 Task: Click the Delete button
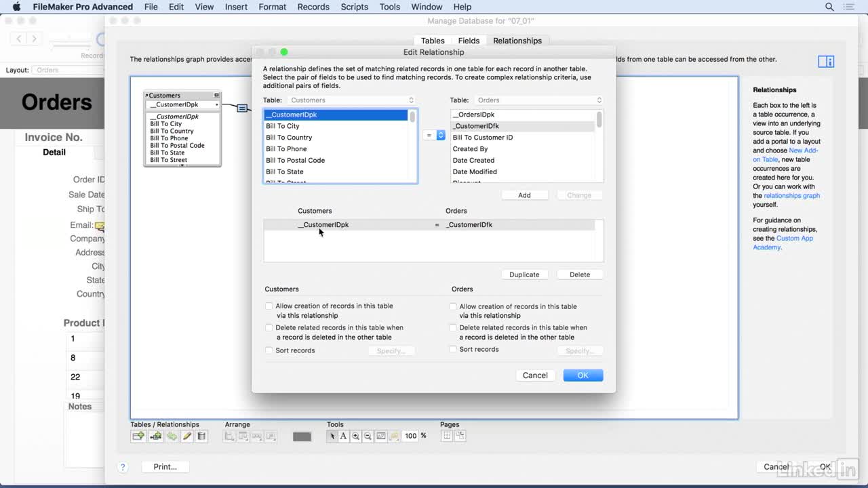(x=580, y=274)
